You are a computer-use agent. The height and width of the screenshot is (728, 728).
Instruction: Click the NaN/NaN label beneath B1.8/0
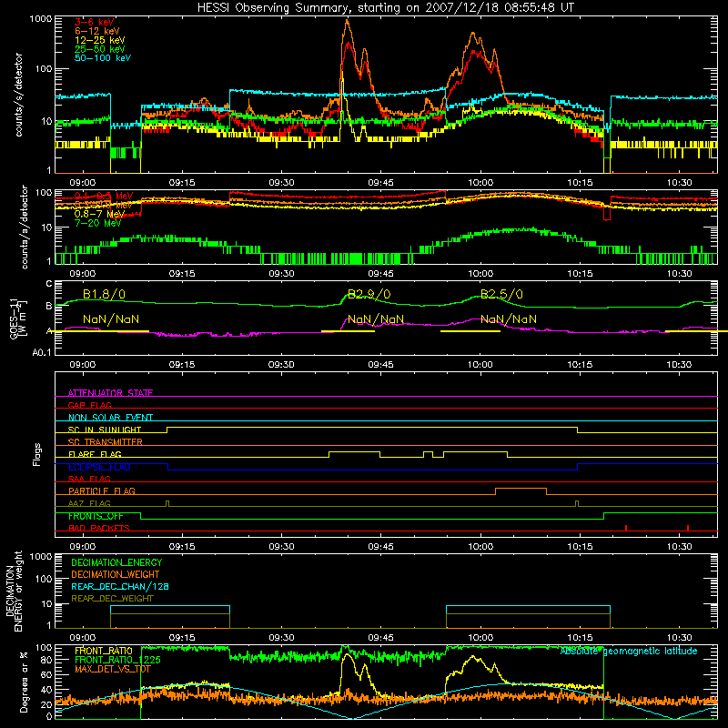(x=111, y=319)
